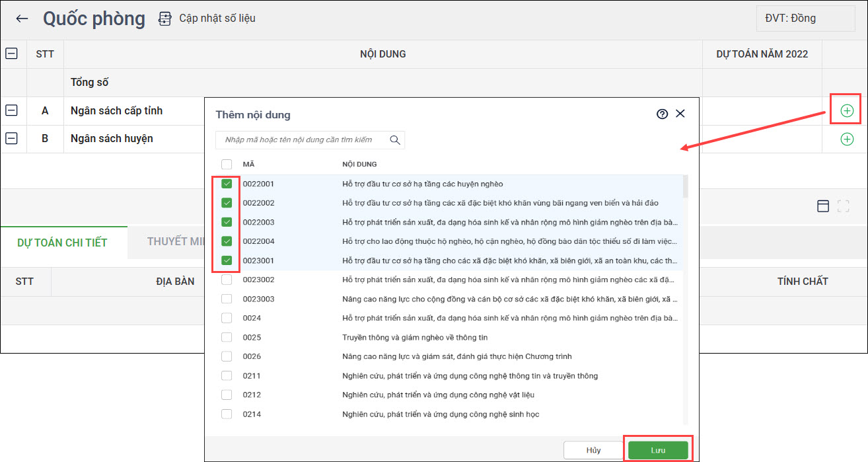Collapse the Ngân sách huyện row
868x462 pixels.
[11, 138]
